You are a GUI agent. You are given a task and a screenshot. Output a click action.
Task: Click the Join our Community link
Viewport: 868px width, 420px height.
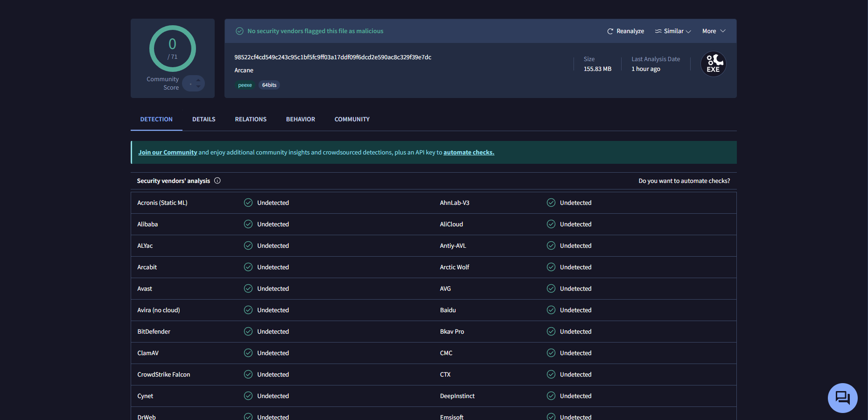168,152
